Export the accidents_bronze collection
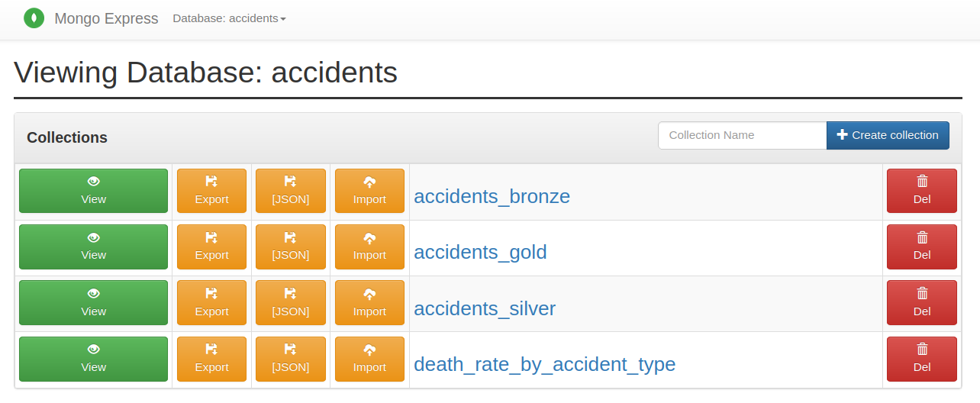The image size is (980, 403). (x=211, y=191)
